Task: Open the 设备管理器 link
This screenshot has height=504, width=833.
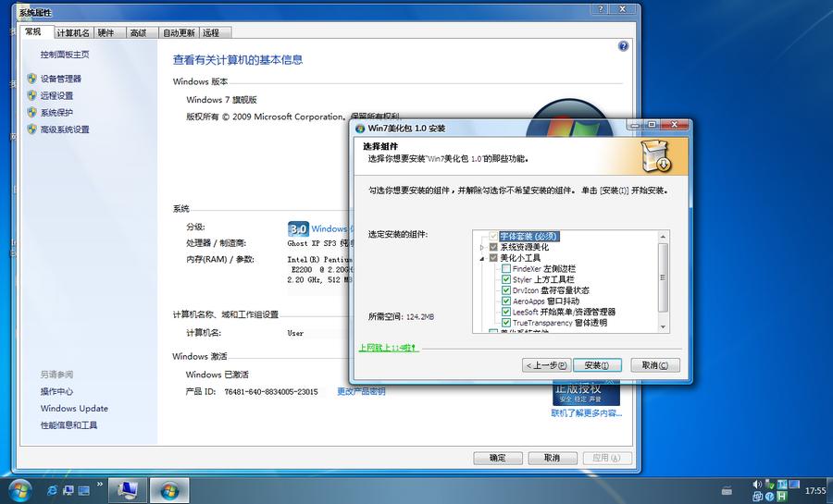Action: [x=61, y=79]
